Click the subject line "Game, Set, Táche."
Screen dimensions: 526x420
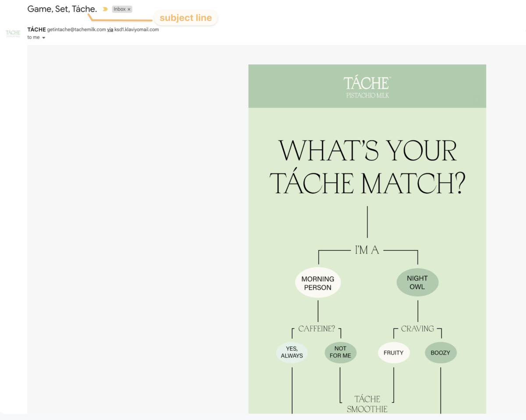coord(61,9)
